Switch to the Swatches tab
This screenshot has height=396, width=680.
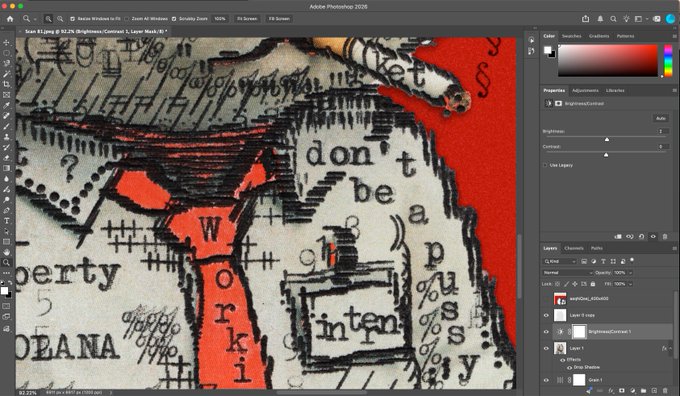[x=571, y=36]
